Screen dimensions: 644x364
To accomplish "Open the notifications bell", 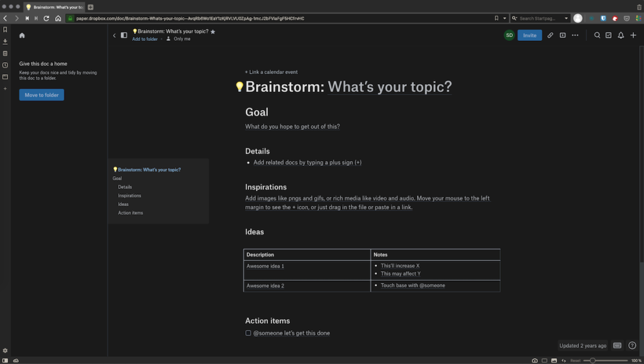I will pos(620,35).
